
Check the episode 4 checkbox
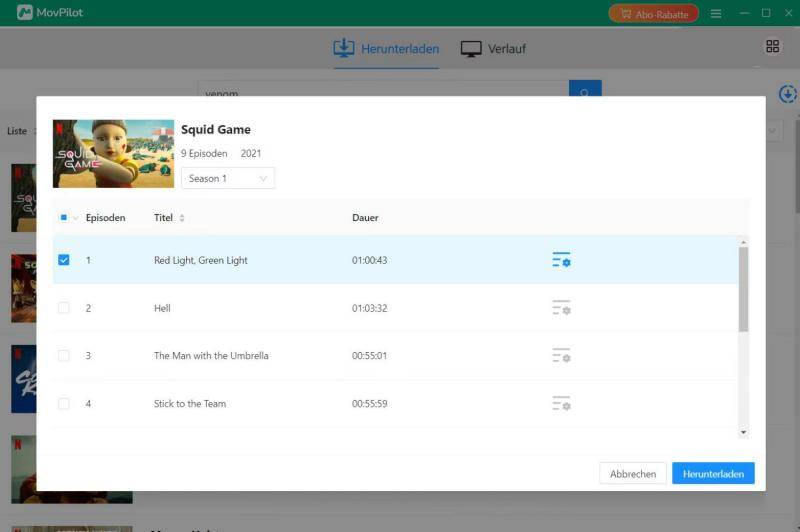64,403
